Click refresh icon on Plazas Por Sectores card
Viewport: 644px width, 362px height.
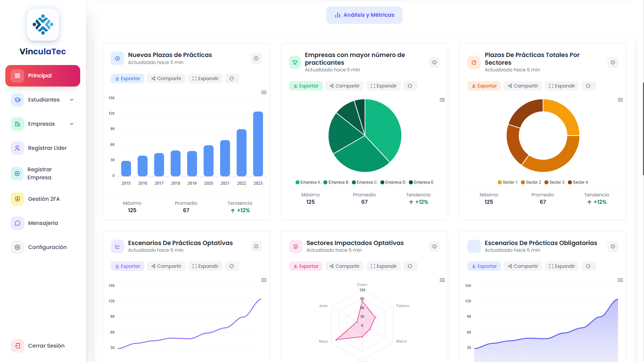tap(588, 86)
